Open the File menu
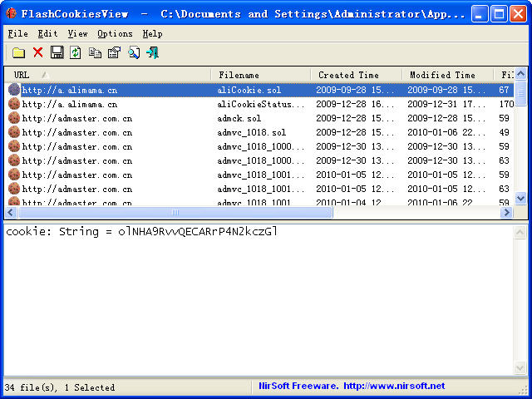 point(17,34)
